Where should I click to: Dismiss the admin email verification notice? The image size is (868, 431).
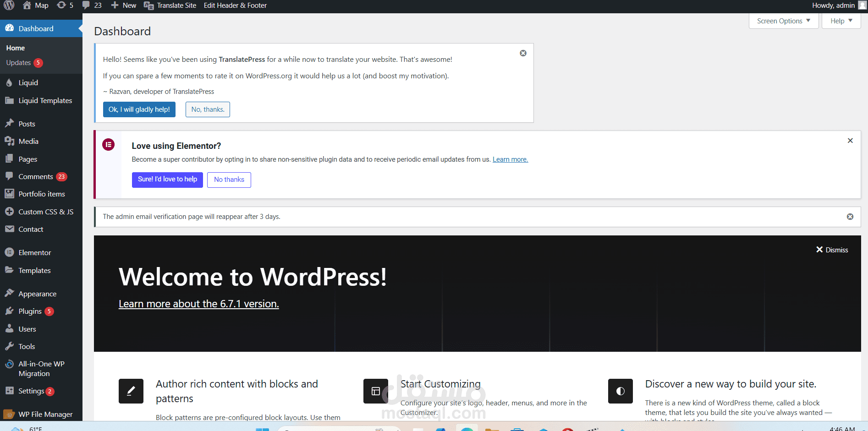[850, 217]
